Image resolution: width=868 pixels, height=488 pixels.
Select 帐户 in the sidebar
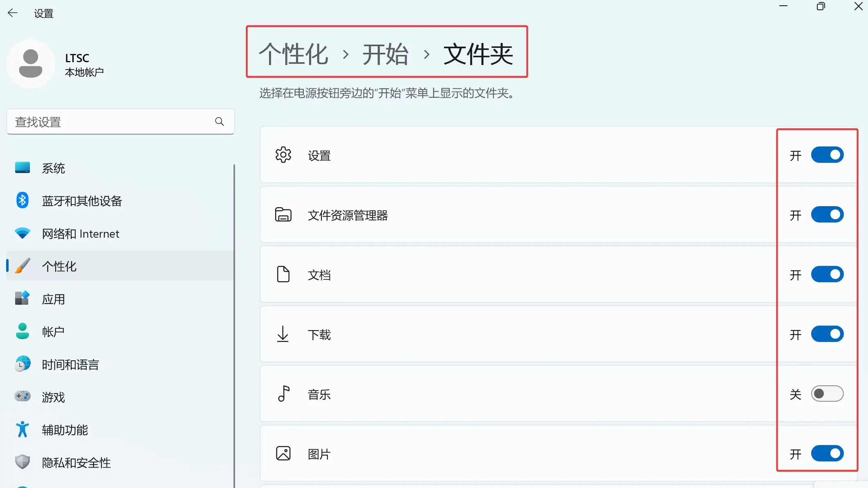[53, 331]
